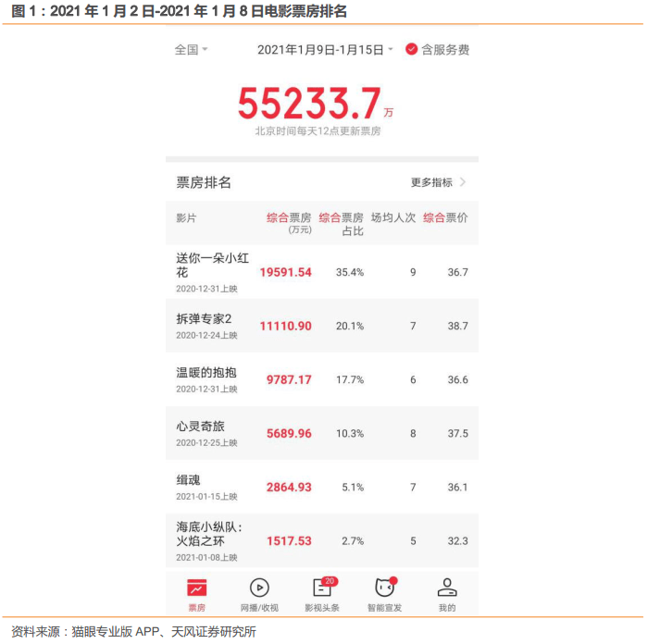Select the 35.4% share value
The height and width of the screenshot is (644, 648).
tap(350, 272)
